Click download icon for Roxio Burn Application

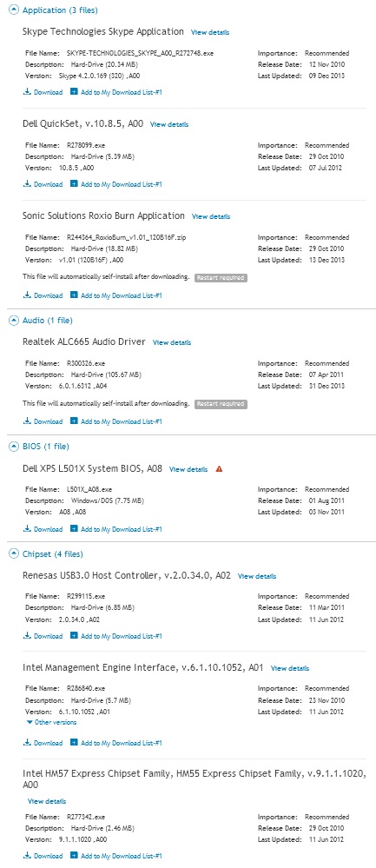coord(27,295)
